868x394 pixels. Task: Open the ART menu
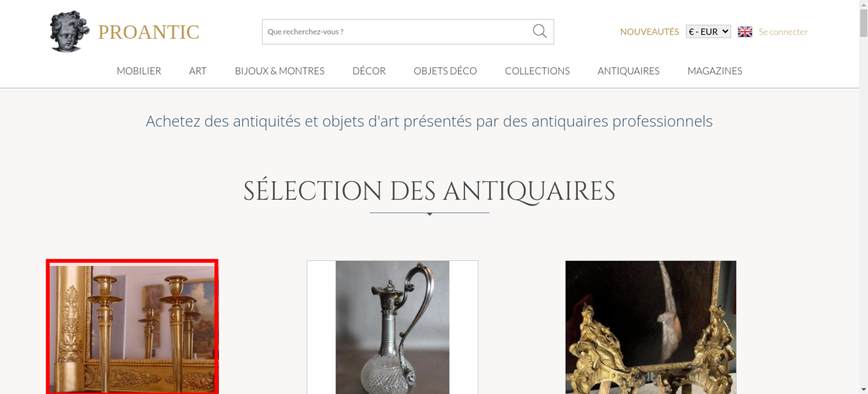tap(198, 71)
